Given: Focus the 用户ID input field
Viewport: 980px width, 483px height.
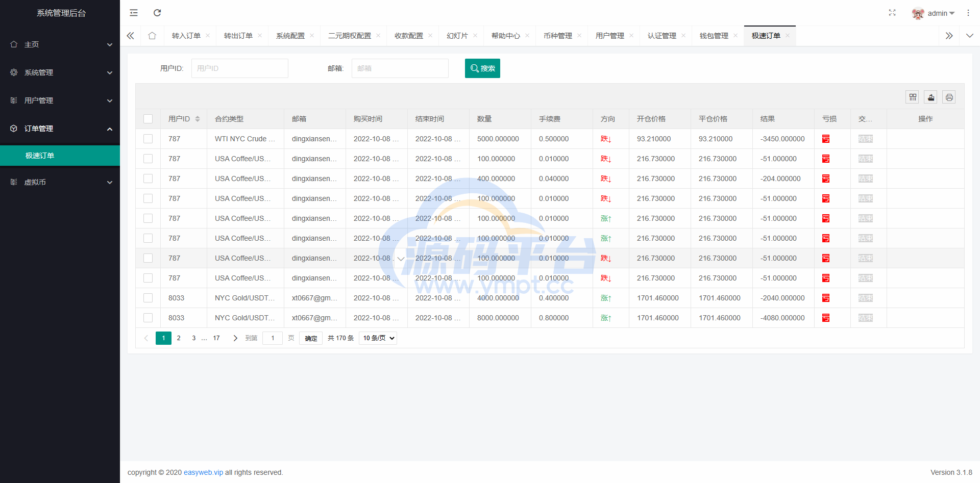Looking at the screenshot, I should (240, 68).
